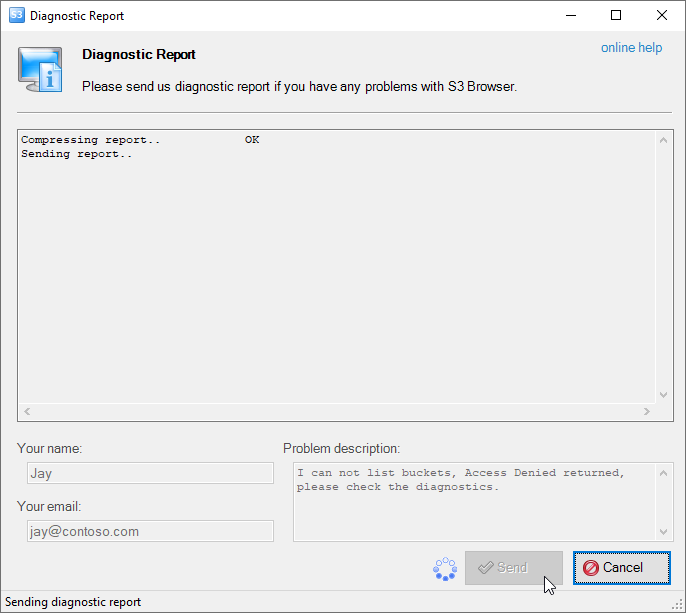Click the "OK" status in log

(x=252, y=140)
